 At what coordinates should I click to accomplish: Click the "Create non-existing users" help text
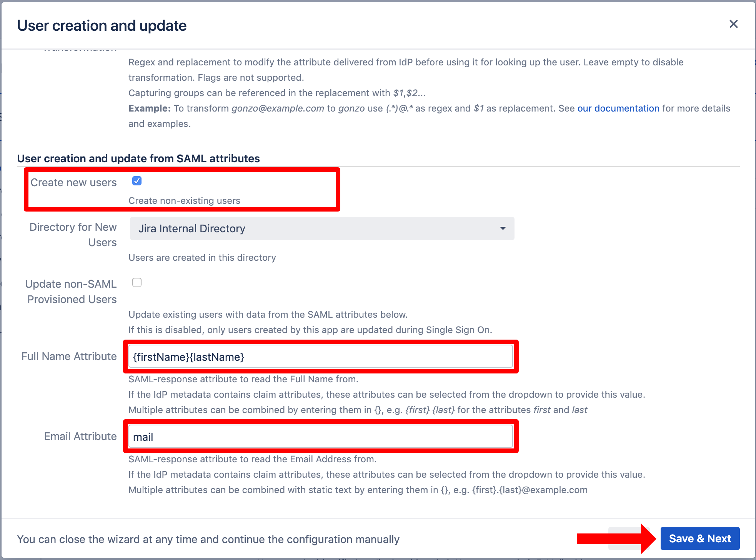click(184, 201)
